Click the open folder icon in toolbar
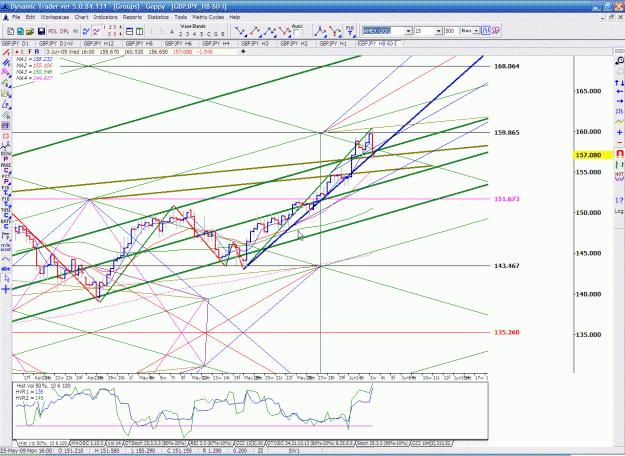 coord(29,31)
